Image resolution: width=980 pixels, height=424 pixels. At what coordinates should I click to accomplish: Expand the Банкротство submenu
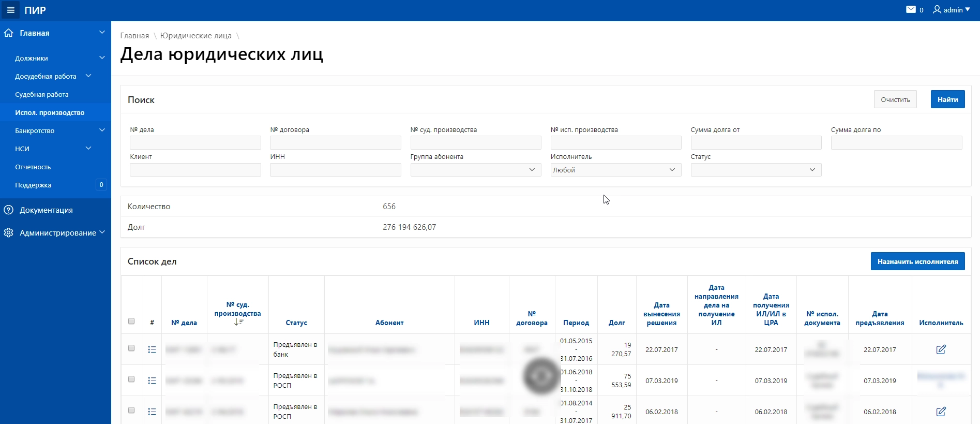point(102,130)
